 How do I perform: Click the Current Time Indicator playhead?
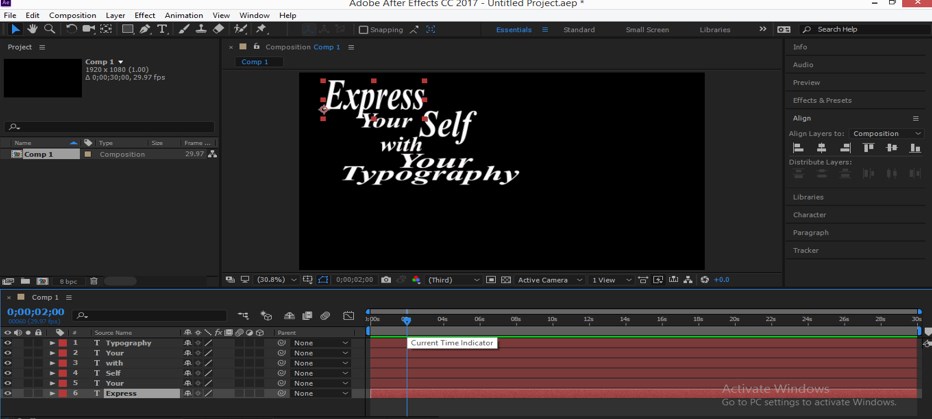point(407,320)
